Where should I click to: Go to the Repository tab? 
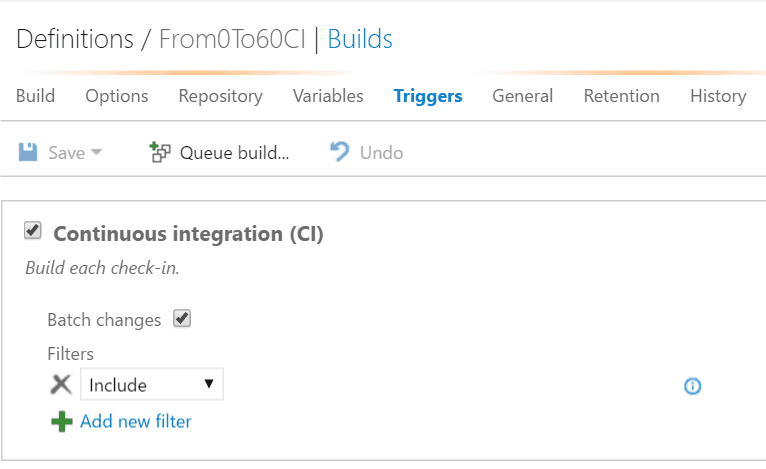220,96
